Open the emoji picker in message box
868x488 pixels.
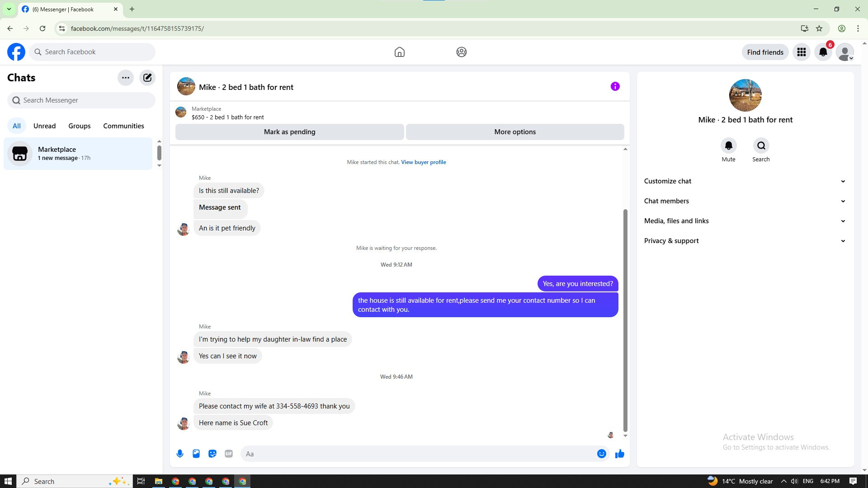click(x=601, y=454)
